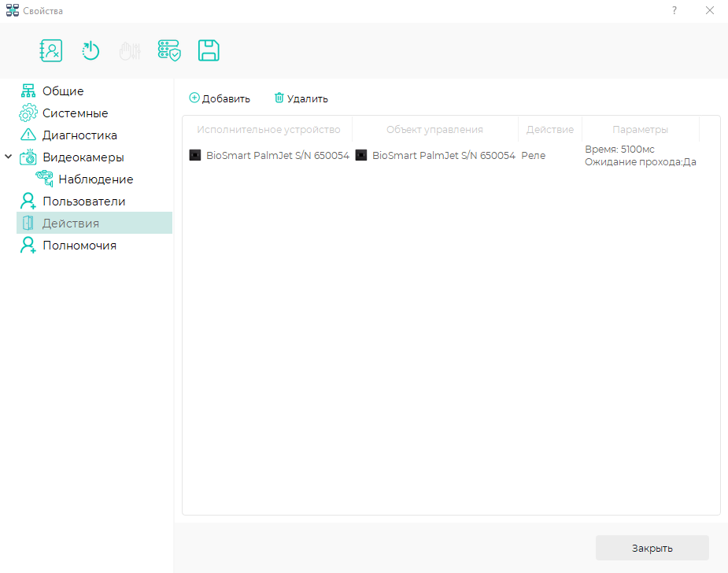Click the Действие column header
The height and width of the screenshot is (573, 728).
549,130
